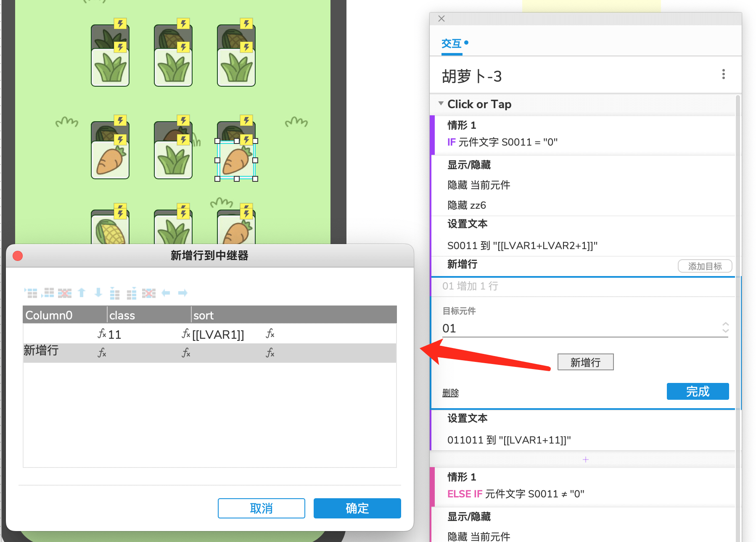Click the delete row toolbar icon
Image resolution: width=756 pixels, height=542 pixels.
[x=64, y=293]
